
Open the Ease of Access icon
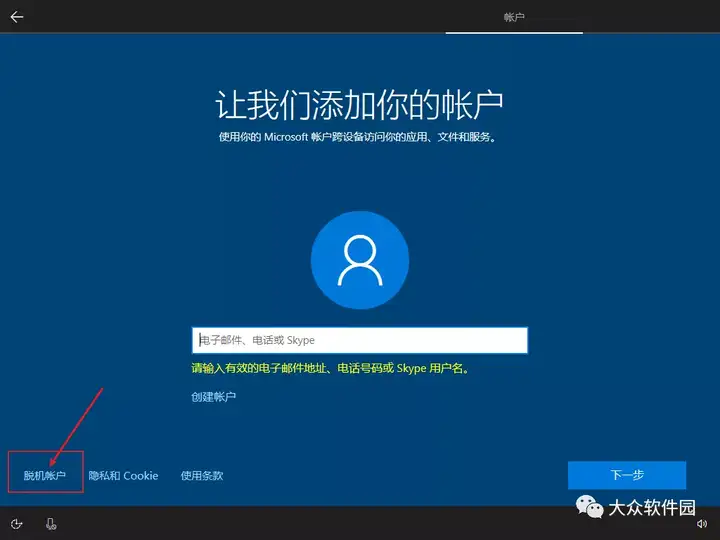[x=17, y=524]
